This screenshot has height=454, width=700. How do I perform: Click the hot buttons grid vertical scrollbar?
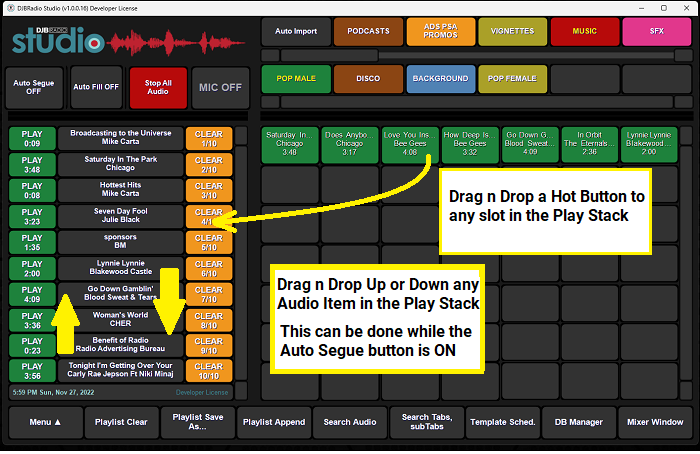(x=686, y=263)
